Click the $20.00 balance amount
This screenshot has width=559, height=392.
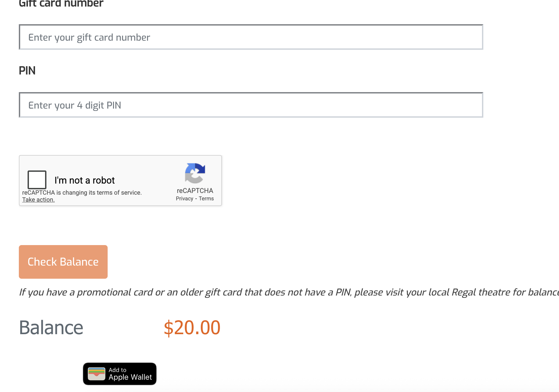192,328
